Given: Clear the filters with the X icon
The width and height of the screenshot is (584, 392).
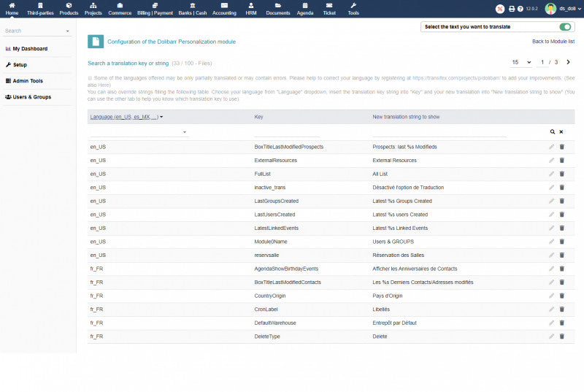Looking at the screenshot, I should [x=561, y=132].
